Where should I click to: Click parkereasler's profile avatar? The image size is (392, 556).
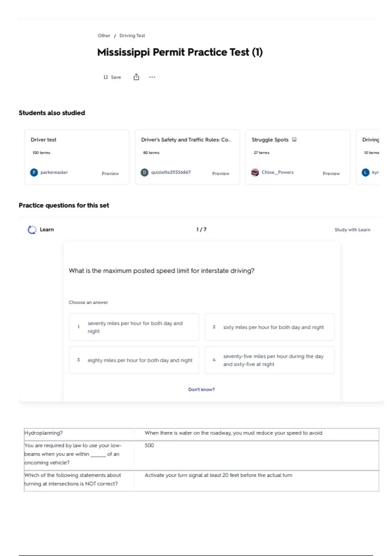pos(34,172)
